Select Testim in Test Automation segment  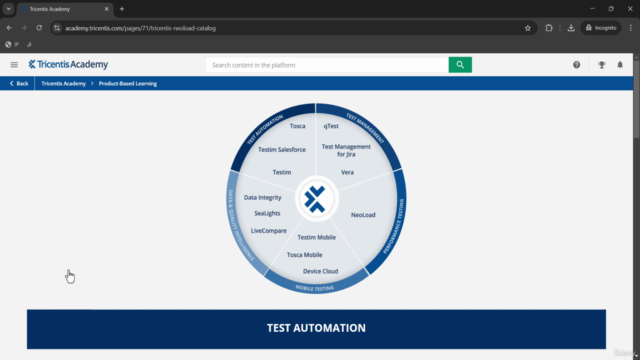click(282, 172)
